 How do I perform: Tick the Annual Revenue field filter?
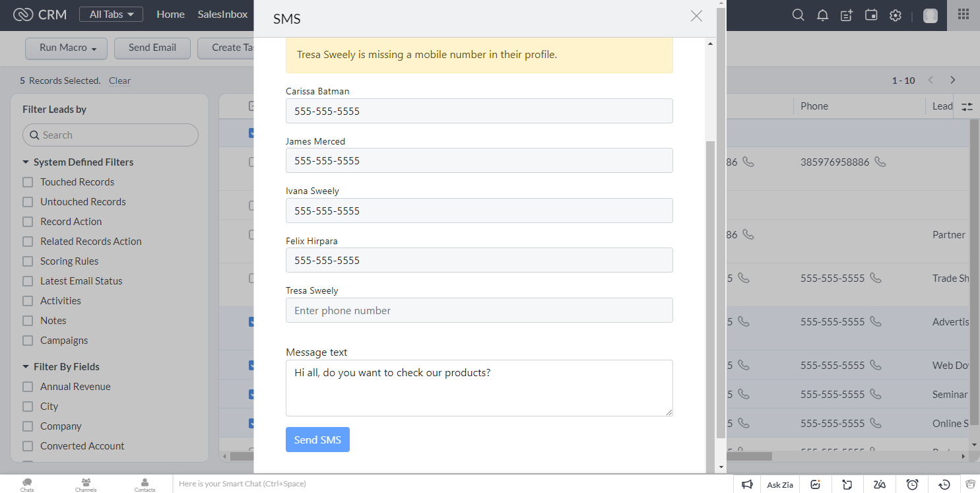click(28, 387)
